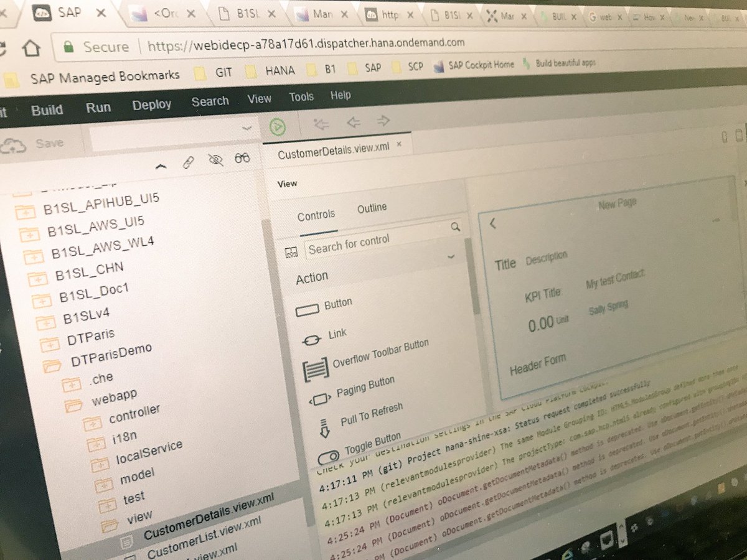Open the Build menu
Screen dimensions: 747x560
pyautogui.click(x=47, y=110)
